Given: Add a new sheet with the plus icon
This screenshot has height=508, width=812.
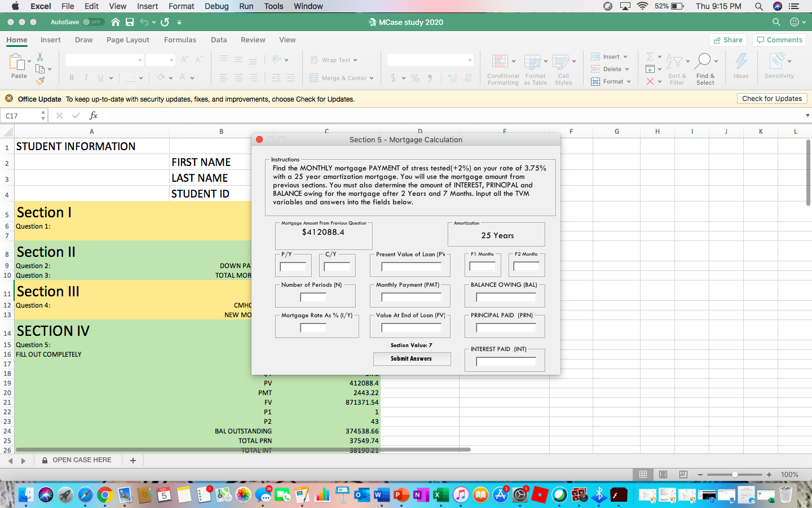Looking at the screenshot, I should click(x=133, y=461).
